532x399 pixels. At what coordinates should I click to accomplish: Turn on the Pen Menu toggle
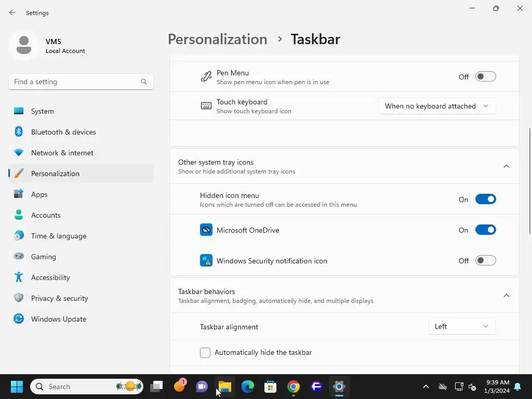click(486, 77)
